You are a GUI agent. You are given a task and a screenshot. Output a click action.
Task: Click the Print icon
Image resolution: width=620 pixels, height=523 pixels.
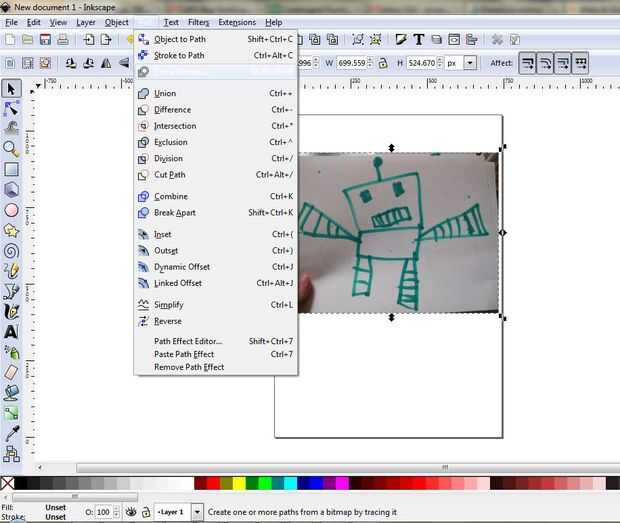pyautogui.click(x=63, y=40)
